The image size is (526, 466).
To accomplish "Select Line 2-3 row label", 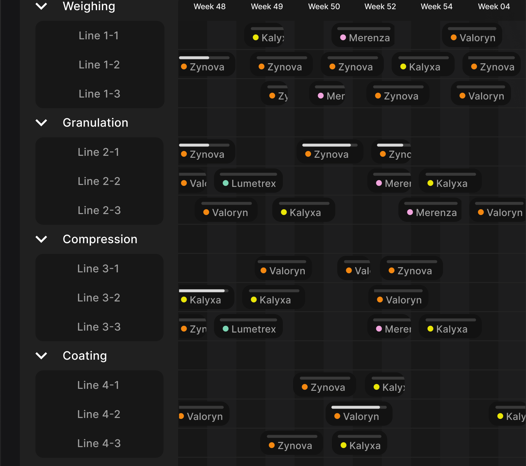I will (99, 210).
